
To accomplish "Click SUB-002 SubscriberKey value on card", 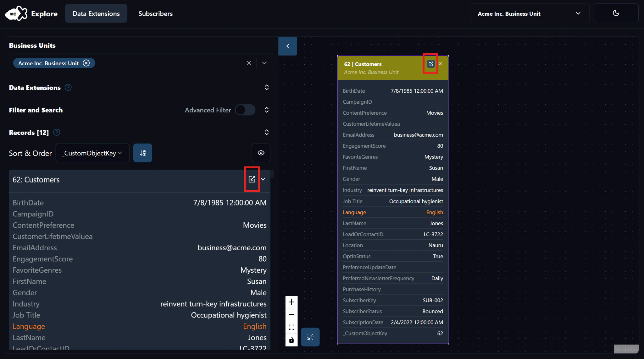I will (x=433, y=300).
